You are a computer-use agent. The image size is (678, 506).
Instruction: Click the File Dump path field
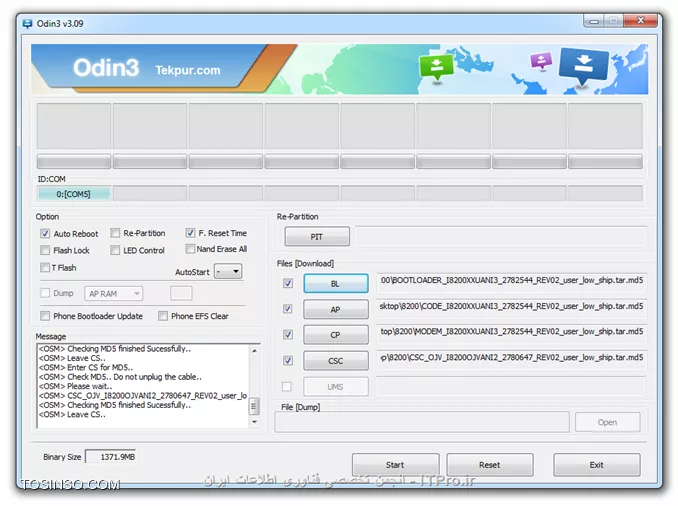[422, 422]
